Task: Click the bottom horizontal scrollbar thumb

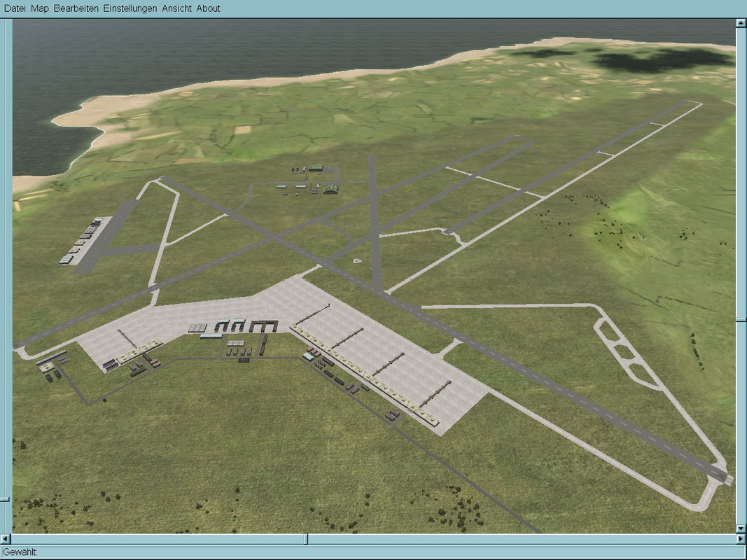Action: (x=306, y=539)
